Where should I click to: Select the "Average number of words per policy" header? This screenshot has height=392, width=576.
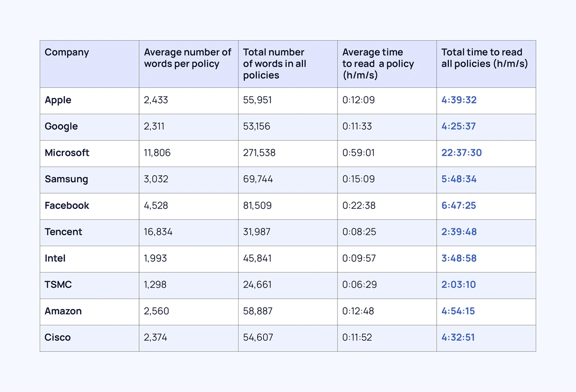pos(187,58)
